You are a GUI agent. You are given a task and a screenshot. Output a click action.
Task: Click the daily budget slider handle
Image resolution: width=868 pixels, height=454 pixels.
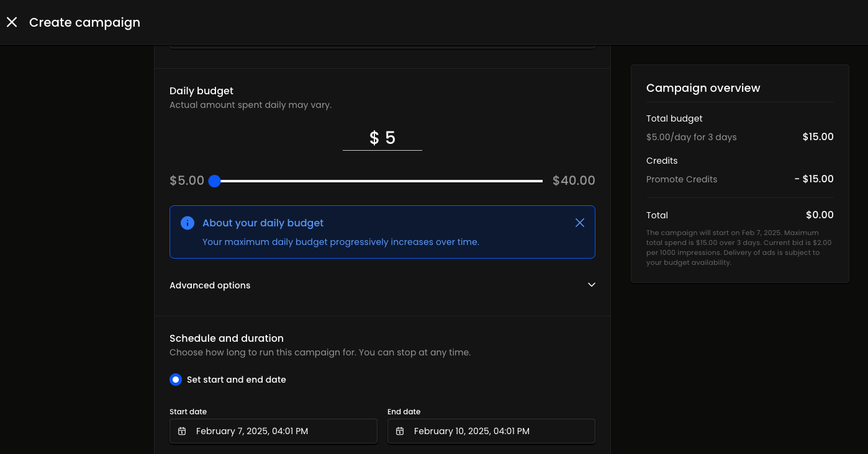pos(214,181)
